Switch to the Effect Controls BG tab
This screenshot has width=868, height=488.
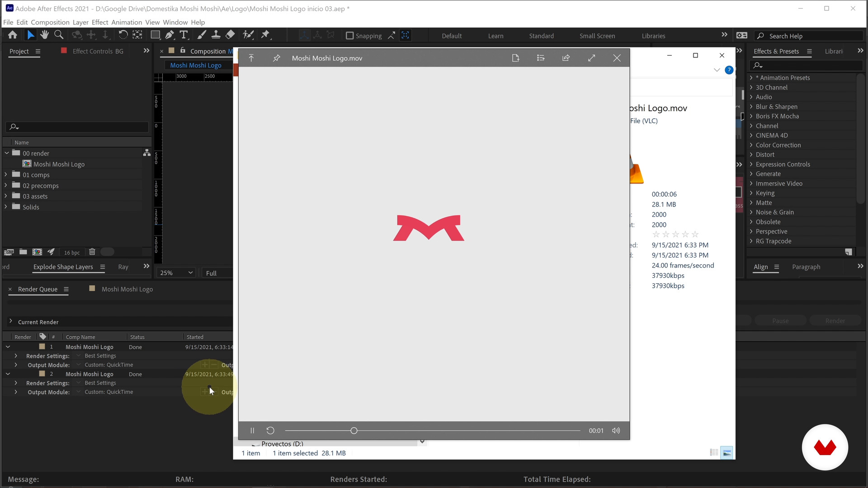click(x=98, y=52)
